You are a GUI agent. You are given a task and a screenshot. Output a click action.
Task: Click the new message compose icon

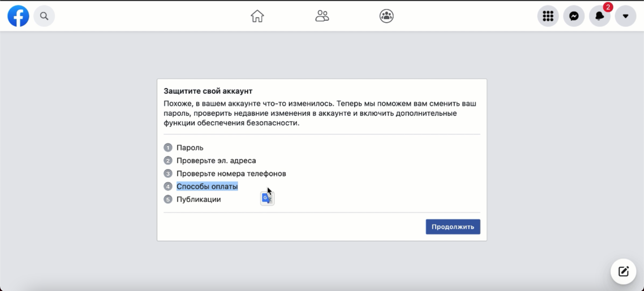point(623,271)
